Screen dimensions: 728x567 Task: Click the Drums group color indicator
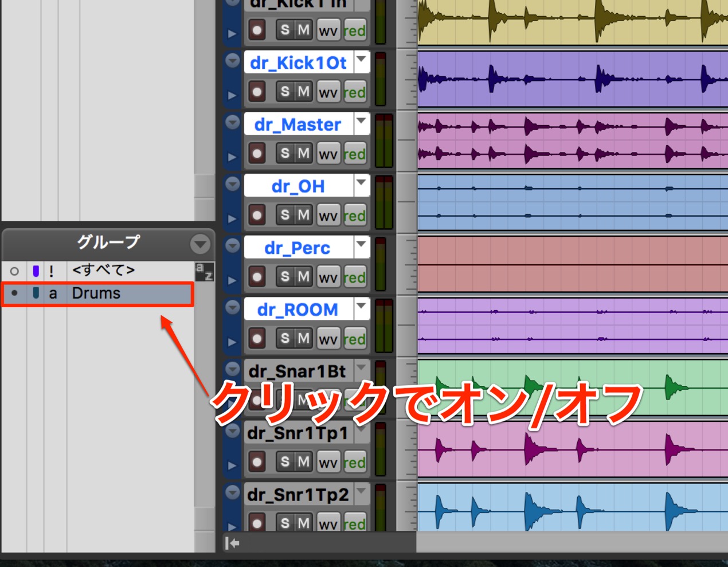36,294
